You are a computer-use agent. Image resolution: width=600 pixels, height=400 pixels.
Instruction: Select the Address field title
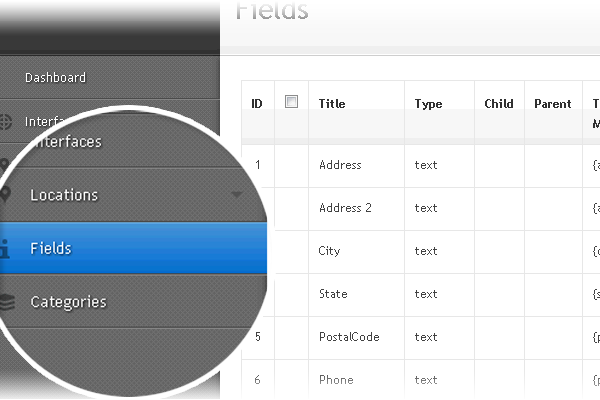pyautogui.click(x=340, y=165)
